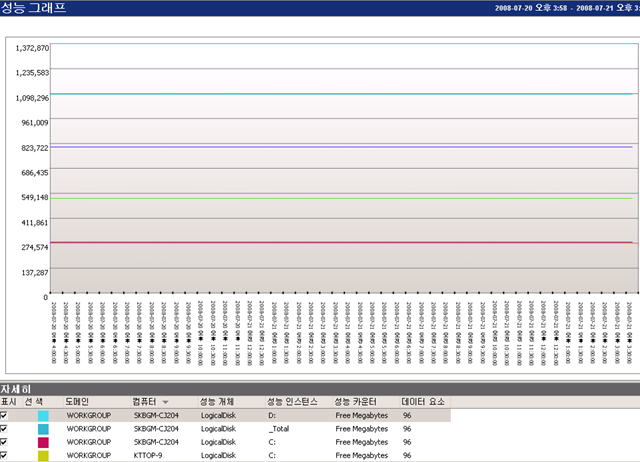Toggle display checkbox for SKBGM-CJ204 C: row
Screen dimensions: 640x462
tap(4, 442)
